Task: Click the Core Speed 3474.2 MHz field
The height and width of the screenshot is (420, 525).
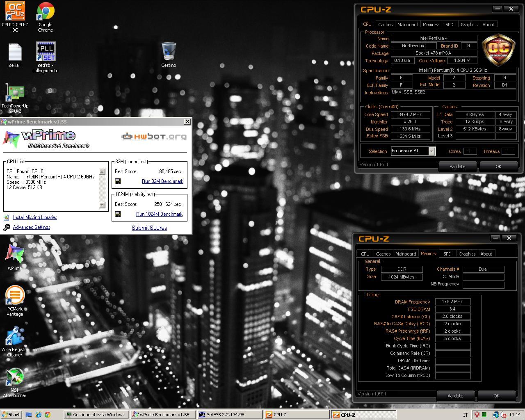Action: tap(411, 115)
